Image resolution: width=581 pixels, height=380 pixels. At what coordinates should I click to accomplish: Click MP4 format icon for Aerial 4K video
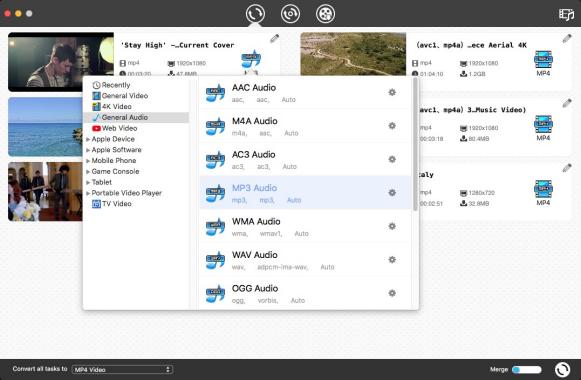pos(543,64)
